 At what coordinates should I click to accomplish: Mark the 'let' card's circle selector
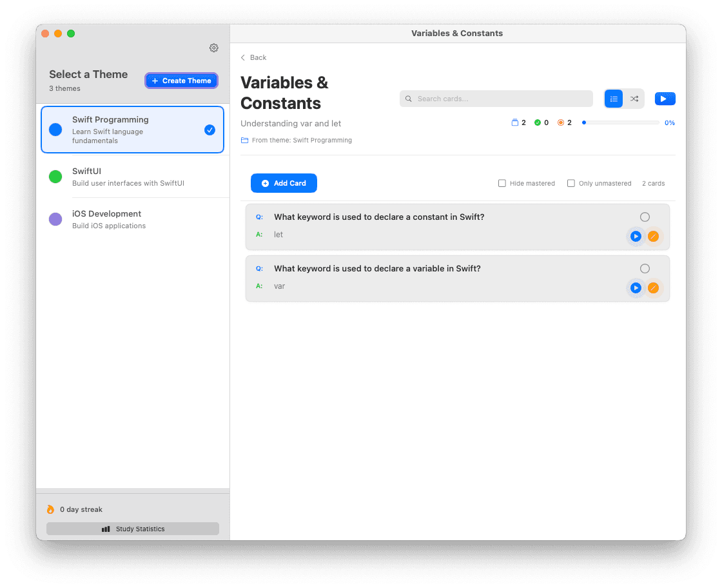click(x=645, y=217)
